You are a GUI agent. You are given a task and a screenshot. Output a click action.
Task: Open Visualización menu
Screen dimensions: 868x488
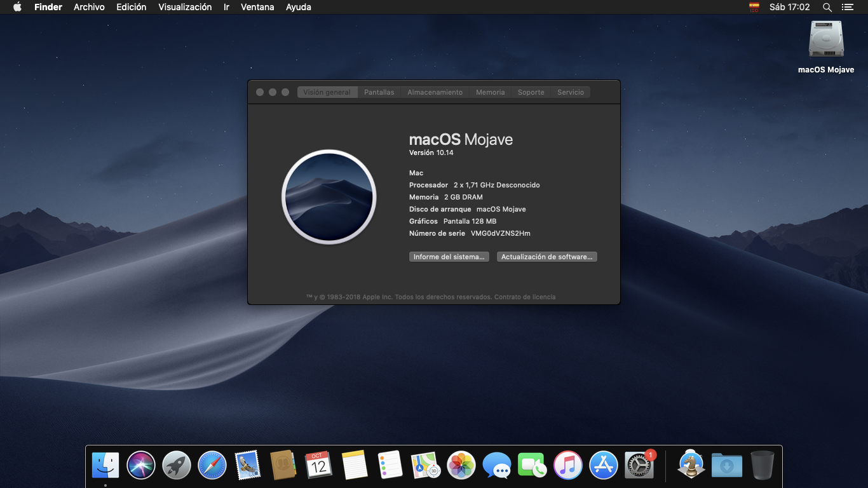185,7
